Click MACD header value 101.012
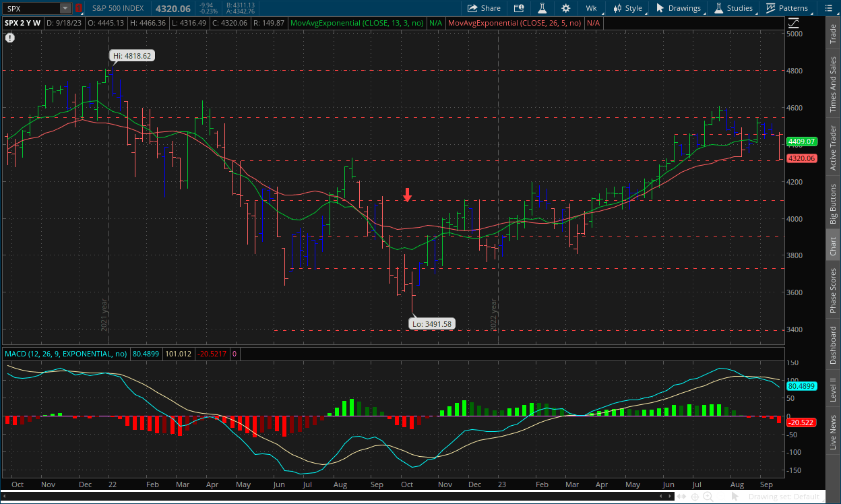The width and height of the screenshot is (841, 504). [x=178, y=354]
